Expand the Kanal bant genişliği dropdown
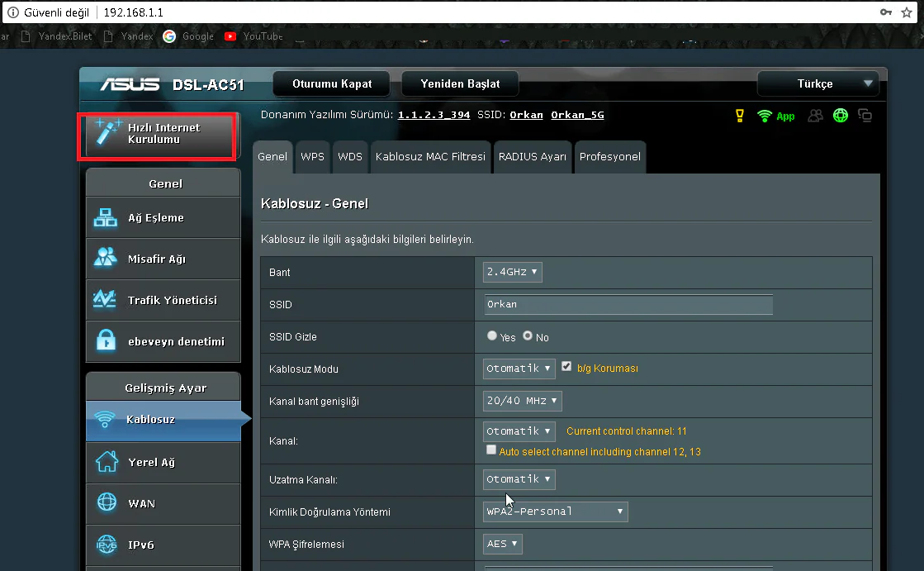 point(522,401)
